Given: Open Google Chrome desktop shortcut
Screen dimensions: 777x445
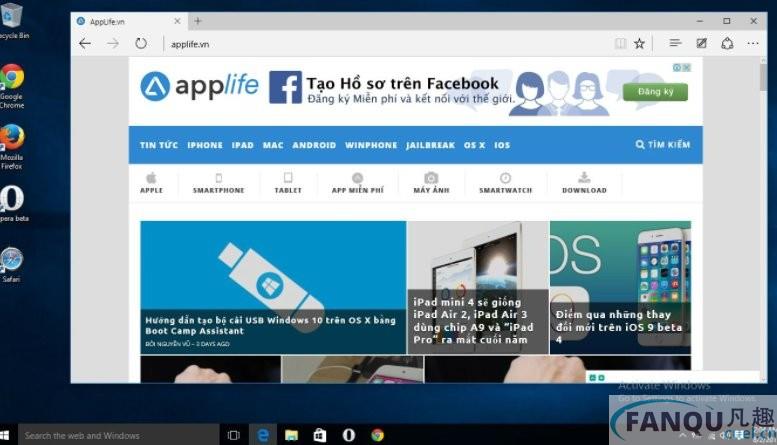Looking at the screenshot, I should [12, 86].
